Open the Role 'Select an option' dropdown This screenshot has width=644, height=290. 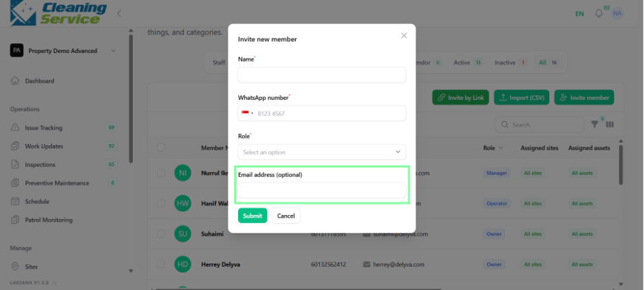(322, 152)
